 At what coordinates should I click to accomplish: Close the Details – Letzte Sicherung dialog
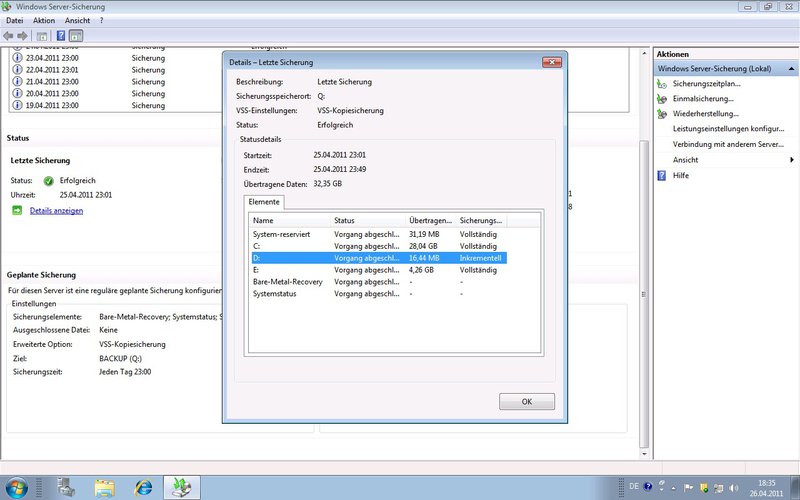coord(552,62)
